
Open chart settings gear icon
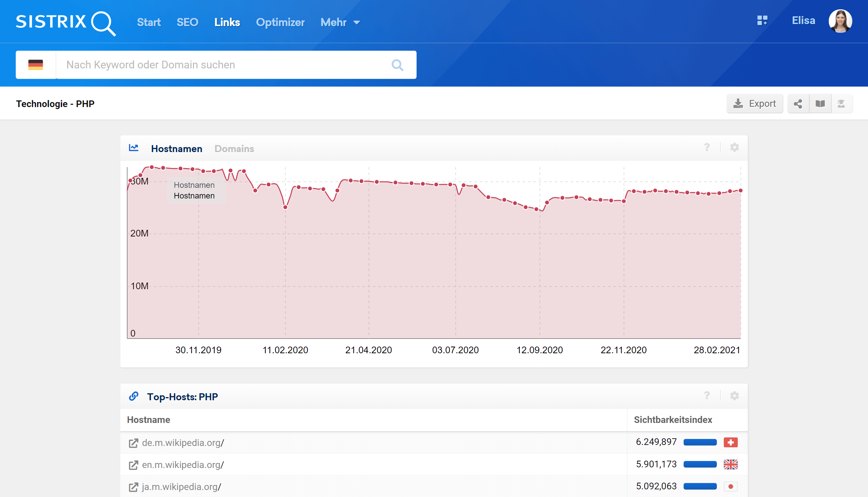[734, 147]
